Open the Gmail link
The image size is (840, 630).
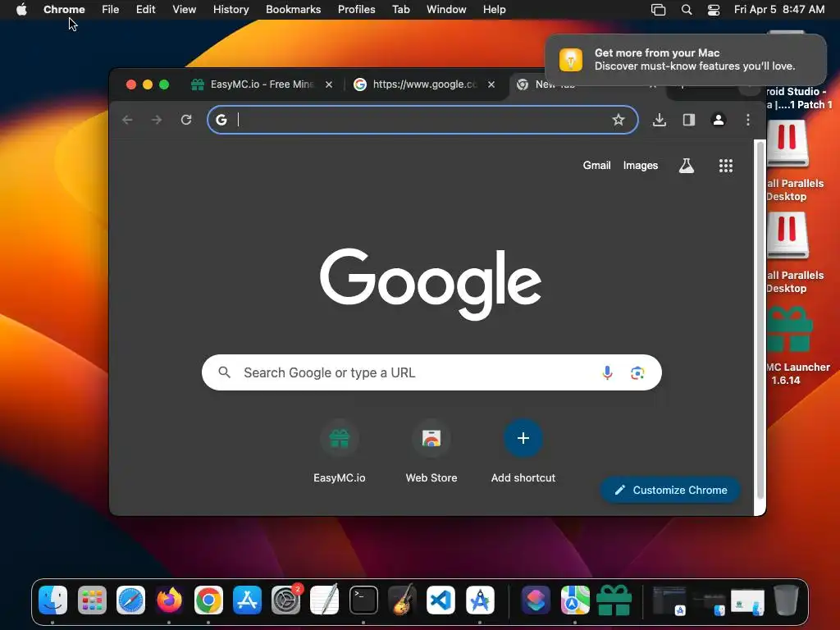pos(596,166)
